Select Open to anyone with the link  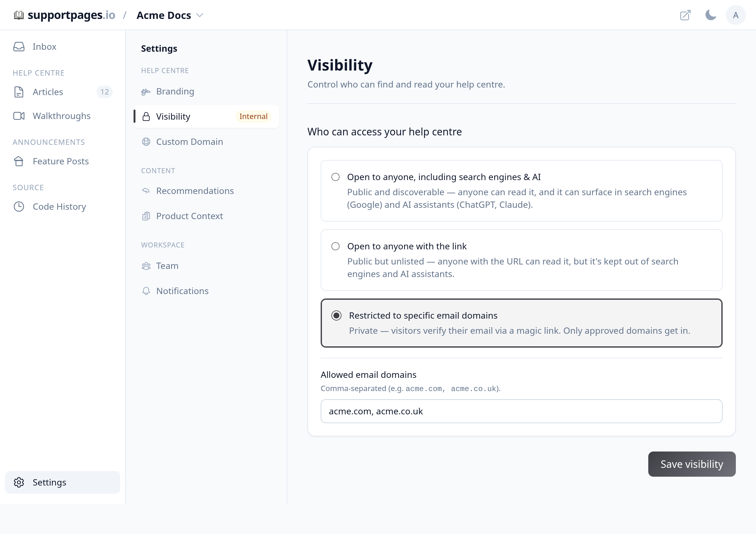tap(335, 247)
